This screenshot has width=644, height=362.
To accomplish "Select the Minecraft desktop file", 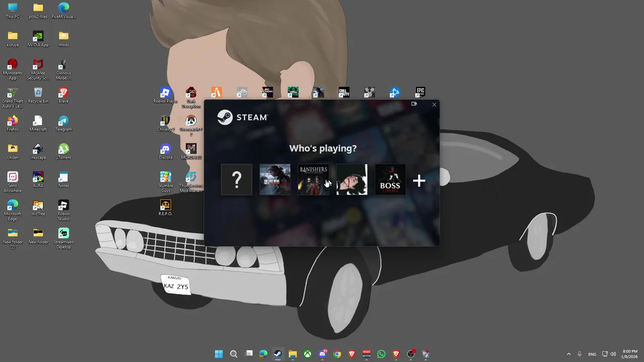I will pyautogui.click(x=38, y=123).
